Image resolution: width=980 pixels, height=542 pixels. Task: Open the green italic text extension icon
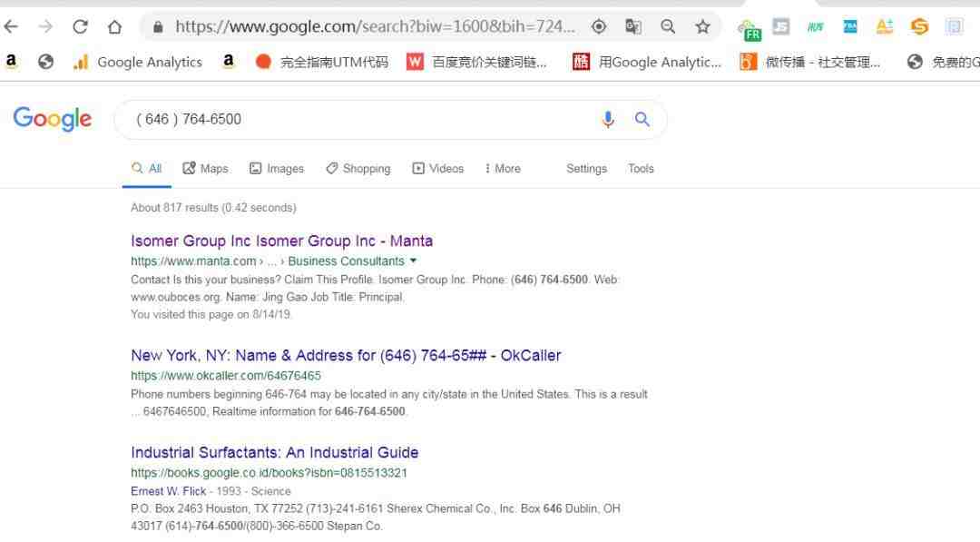click(x=815, y=26)
